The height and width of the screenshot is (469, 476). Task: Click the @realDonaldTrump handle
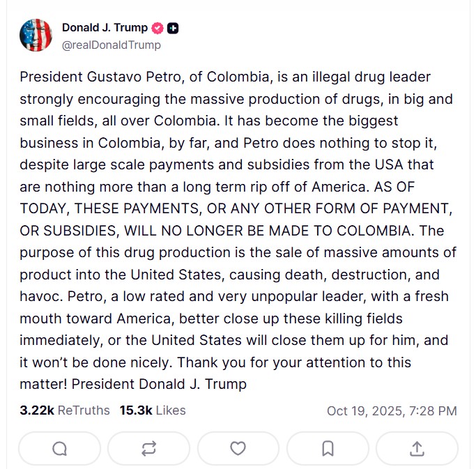pyautogui.click(x=111, y=45)
